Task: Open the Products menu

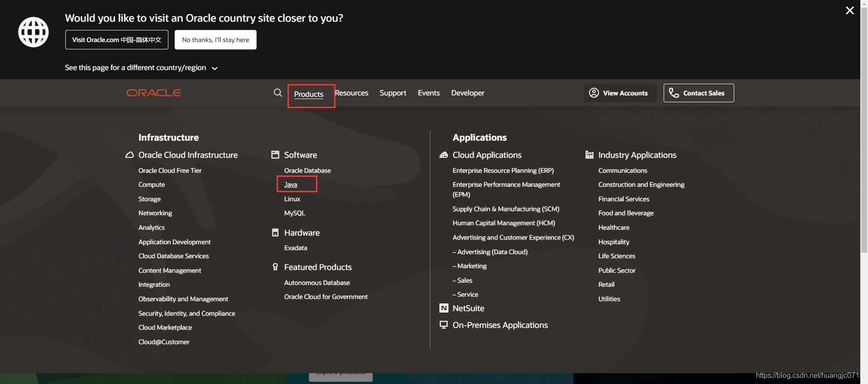Action: (309, 94)
